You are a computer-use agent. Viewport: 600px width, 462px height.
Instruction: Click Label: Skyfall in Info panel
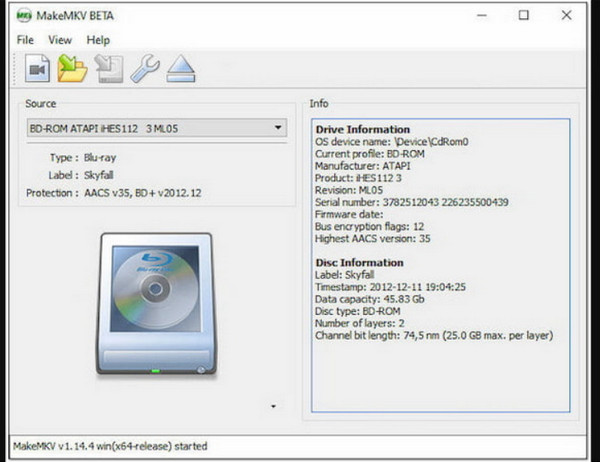(344, 275)
